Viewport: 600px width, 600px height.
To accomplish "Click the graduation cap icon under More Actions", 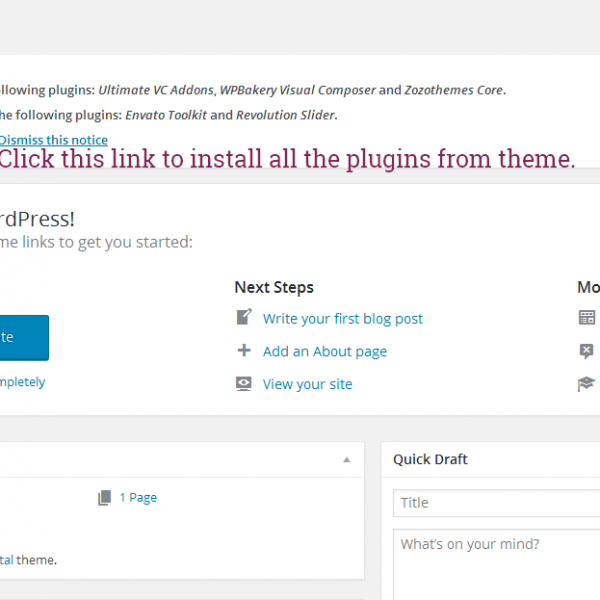I will pos(587,384).
